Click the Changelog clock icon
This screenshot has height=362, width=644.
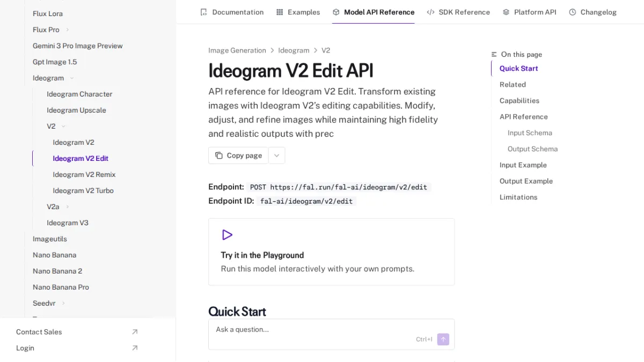(x=573, y=12)
